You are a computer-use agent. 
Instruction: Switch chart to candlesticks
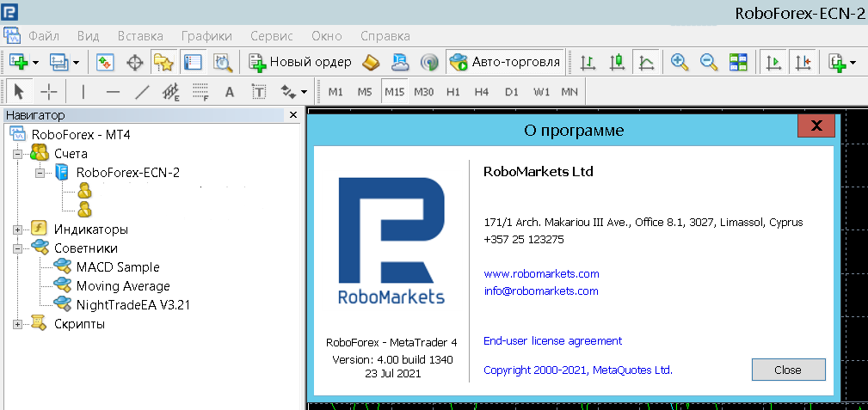click(617, 62)
